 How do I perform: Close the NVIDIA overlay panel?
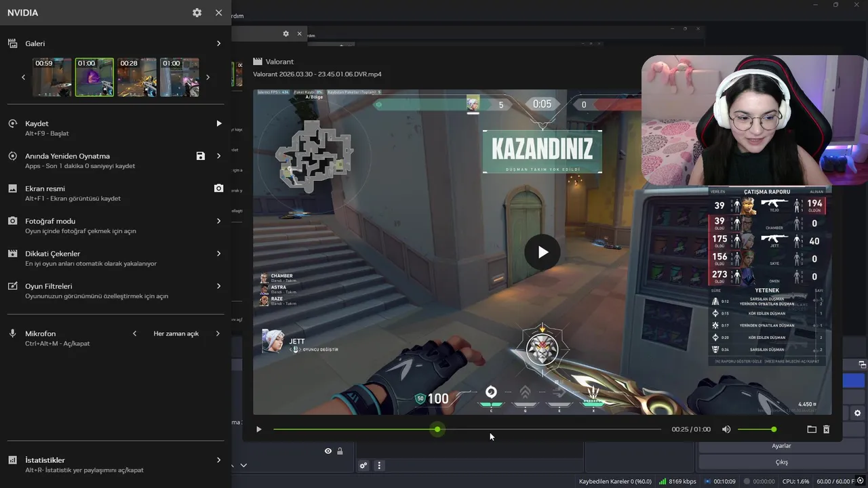[x=218, y=13]
